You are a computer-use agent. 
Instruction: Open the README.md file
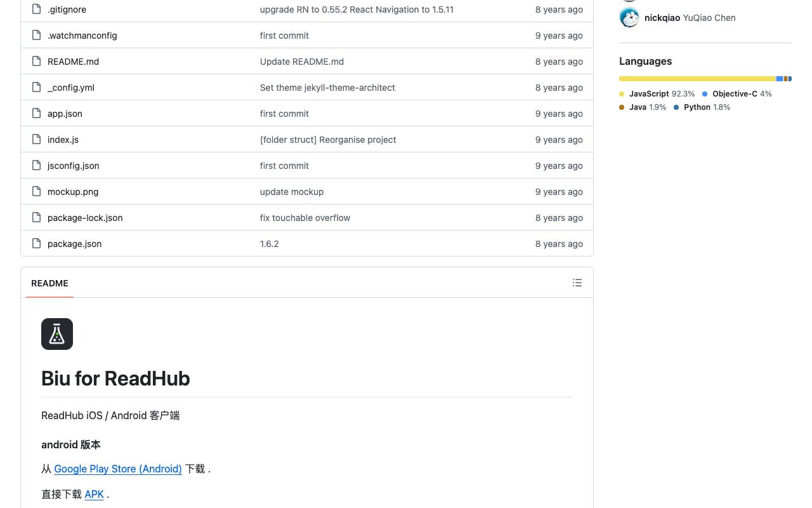click(x=73, y=62)
